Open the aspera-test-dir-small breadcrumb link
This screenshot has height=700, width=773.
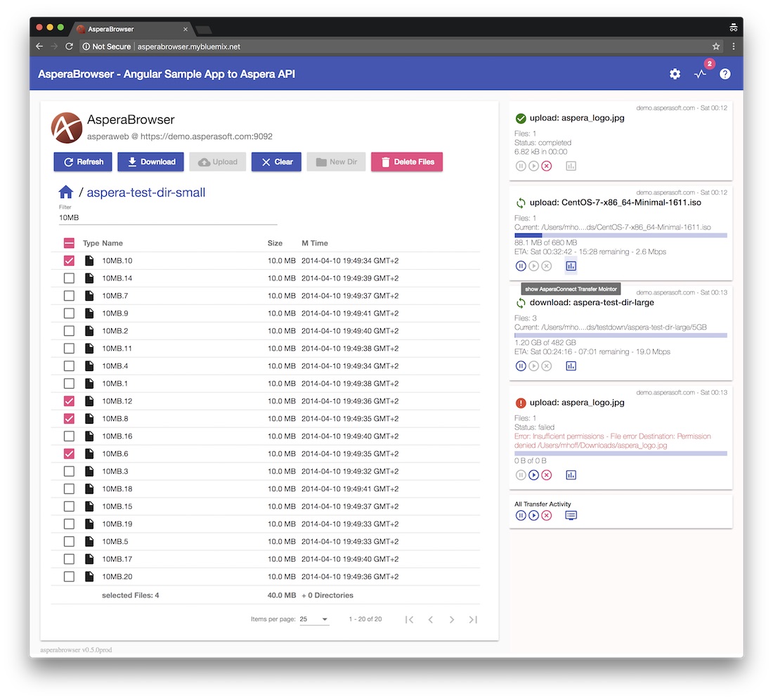pyautogui.click(x=146, y=193)
